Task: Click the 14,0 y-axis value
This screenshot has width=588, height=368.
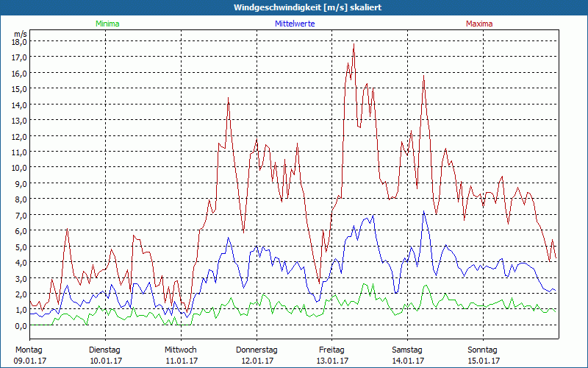Action: point(20,105)
